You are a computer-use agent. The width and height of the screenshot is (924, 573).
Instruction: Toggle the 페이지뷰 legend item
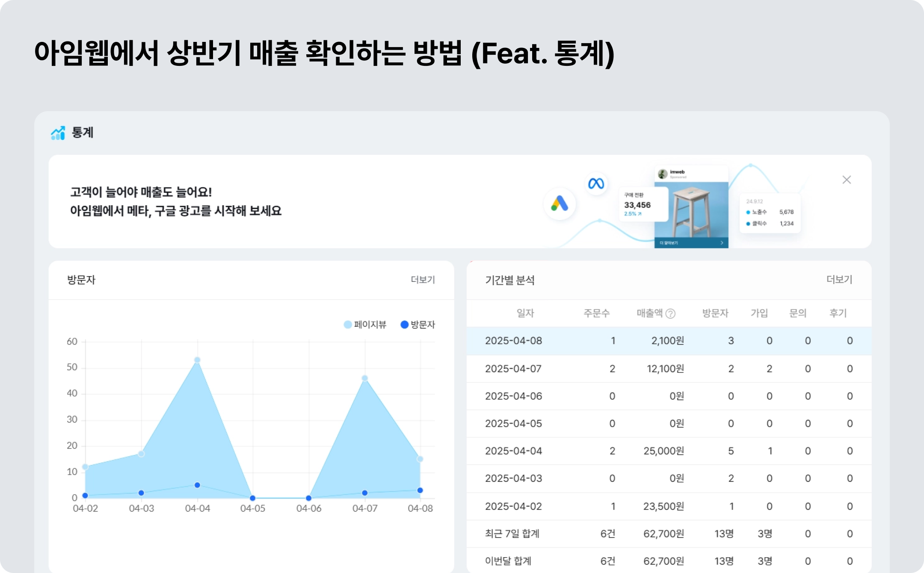pos(365,325)
